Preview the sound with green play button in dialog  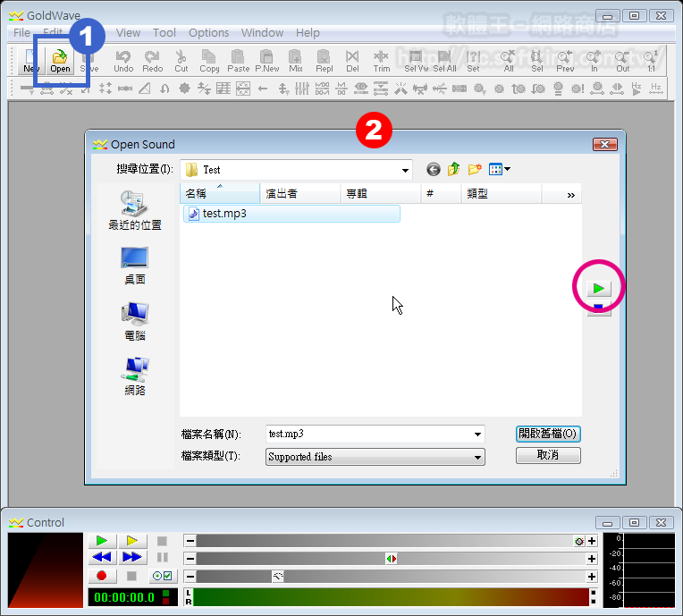click(598, 288)
